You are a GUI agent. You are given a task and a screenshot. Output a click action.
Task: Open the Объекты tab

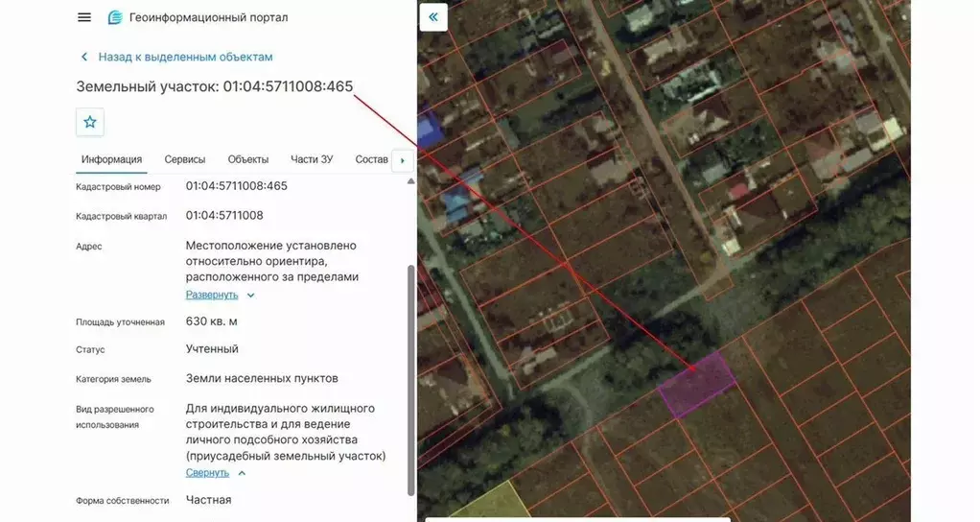[248, 159]
